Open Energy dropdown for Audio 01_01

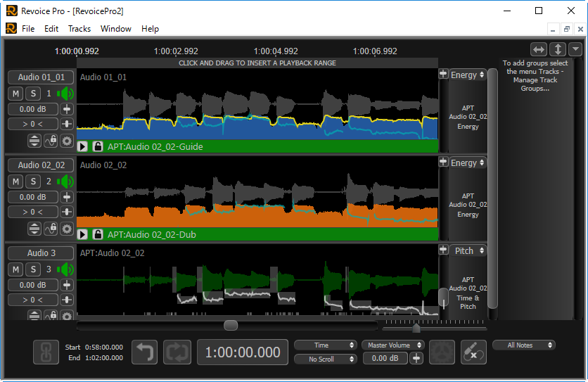click(468, 75)
